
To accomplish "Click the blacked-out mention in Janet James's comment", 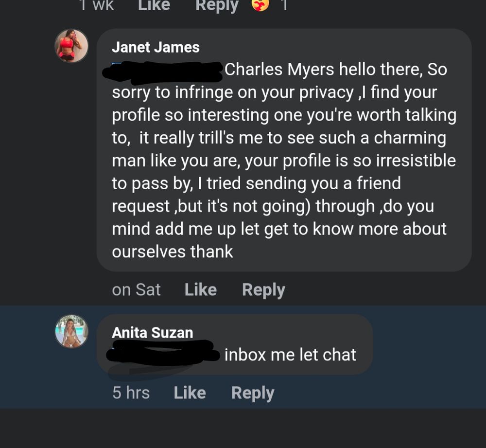I will tap(163, 72).
